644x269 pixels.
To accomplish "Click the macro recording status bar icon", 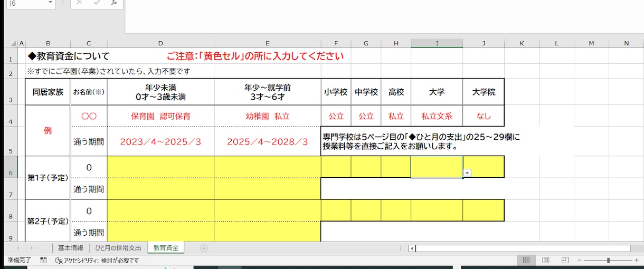I will [x=44, y=261].
